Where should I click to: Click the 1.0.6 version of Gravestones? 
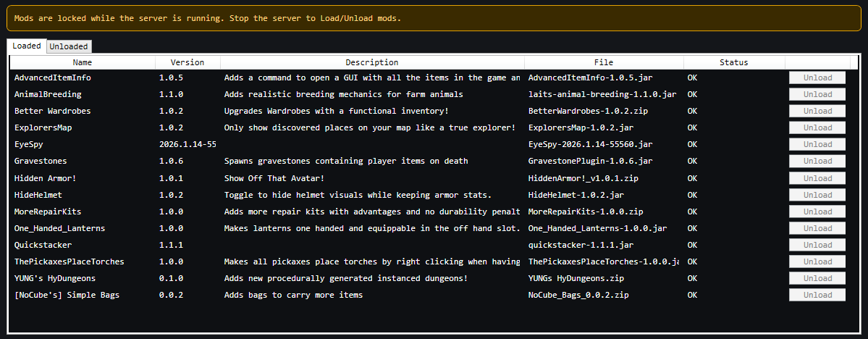(x=171, y=162)
